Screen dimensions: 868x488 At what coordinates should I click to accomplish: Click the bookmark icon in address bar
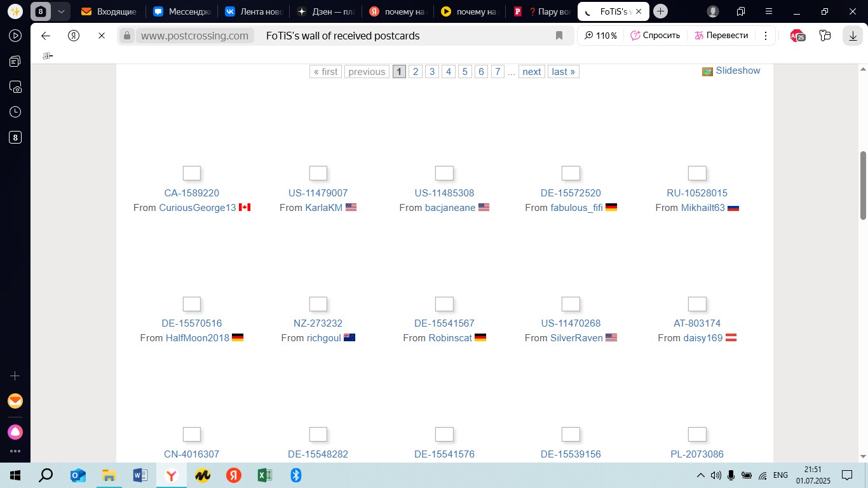pos(559,36)
